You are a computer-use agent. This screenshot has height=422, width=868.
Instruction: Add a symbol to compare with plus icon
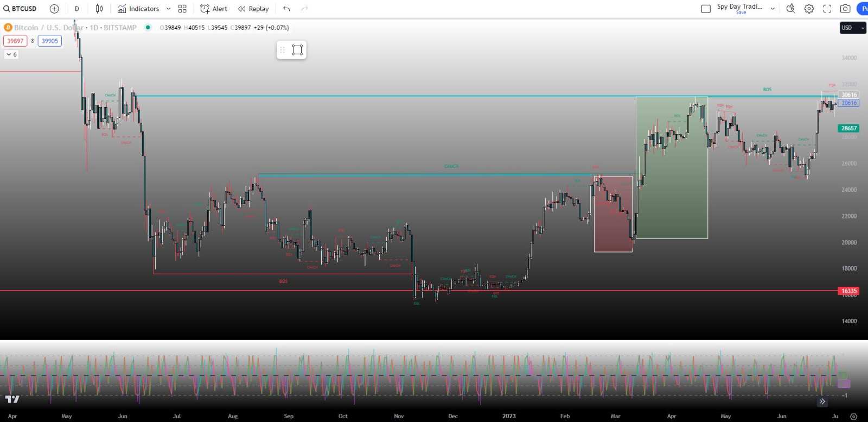coord(54,9)
